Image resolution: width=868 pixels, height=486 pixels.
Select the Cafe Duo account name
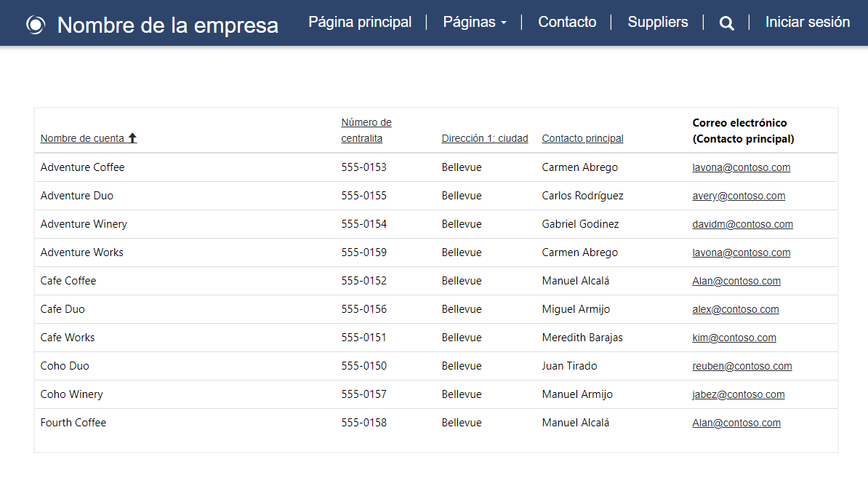click(x=63, y=309)
